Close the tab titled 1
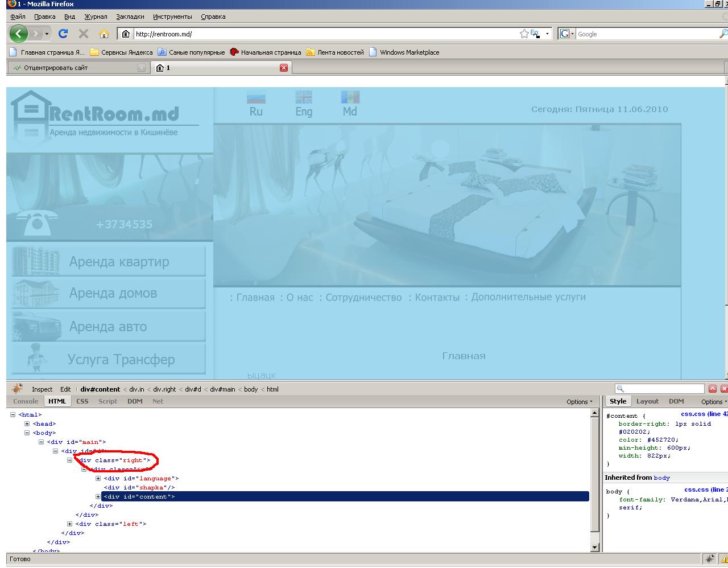 [284, 68]
